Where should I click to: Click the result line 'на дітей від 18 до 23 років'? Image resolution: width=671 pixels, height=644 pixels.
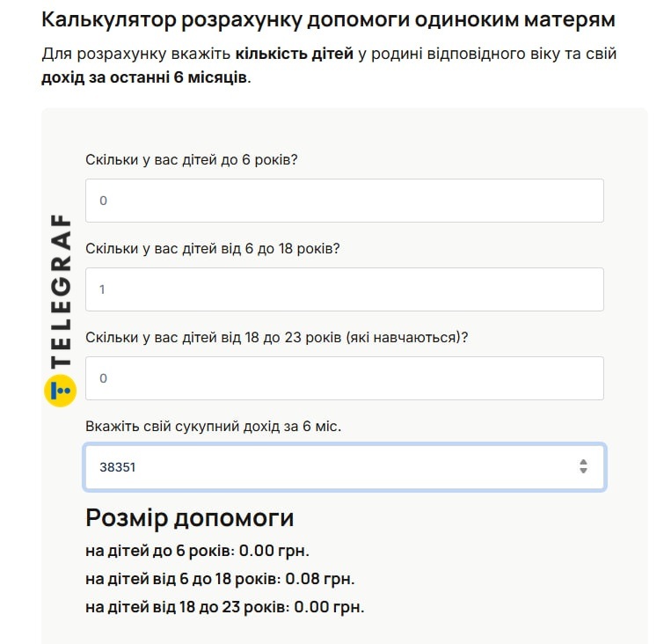224,607
